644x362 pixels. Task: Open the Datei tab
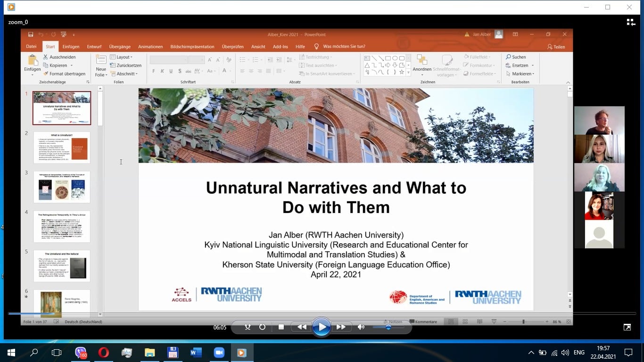tap(31, 47)
